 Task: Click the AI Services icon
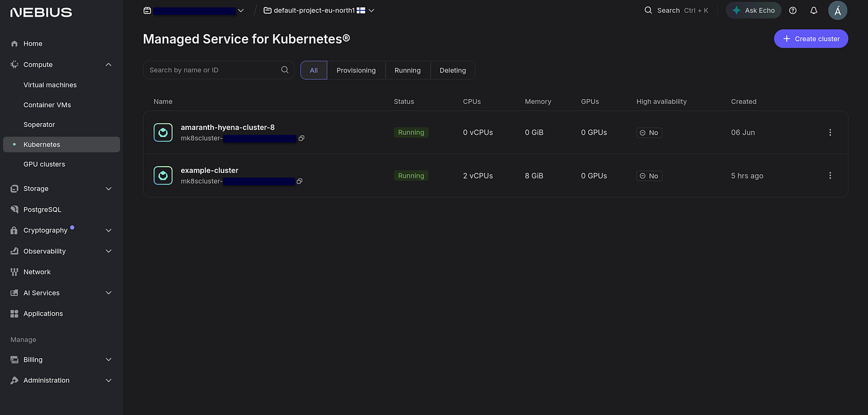click(14, 293)
